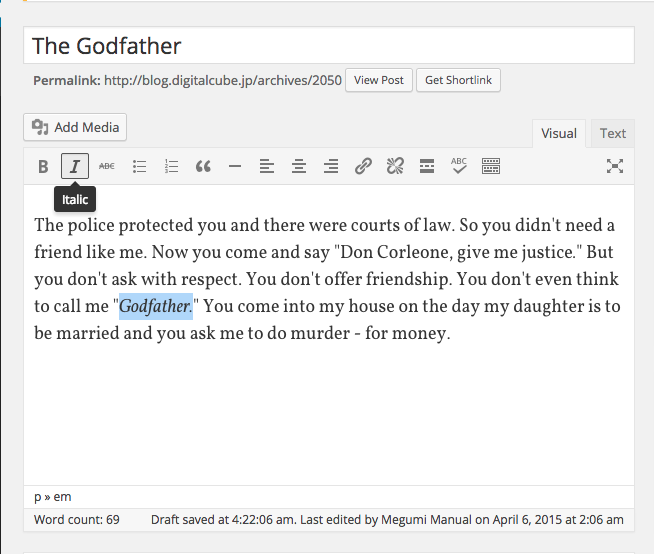Click the insert link chain icon
The height and width of the screenshot is (554, 654).
[x=363, y=167]
